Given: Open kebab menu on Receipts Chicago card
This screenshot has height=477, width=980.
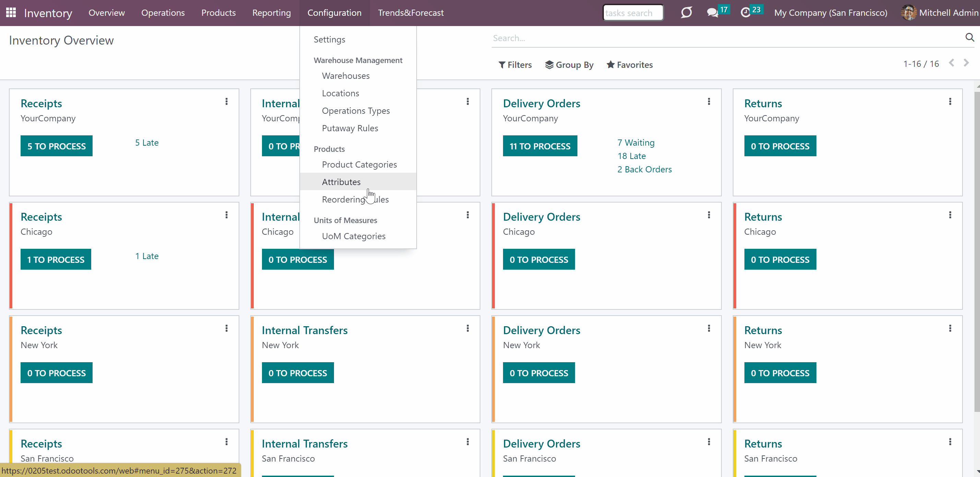Looking at the screenshot, I should [226, 215].
